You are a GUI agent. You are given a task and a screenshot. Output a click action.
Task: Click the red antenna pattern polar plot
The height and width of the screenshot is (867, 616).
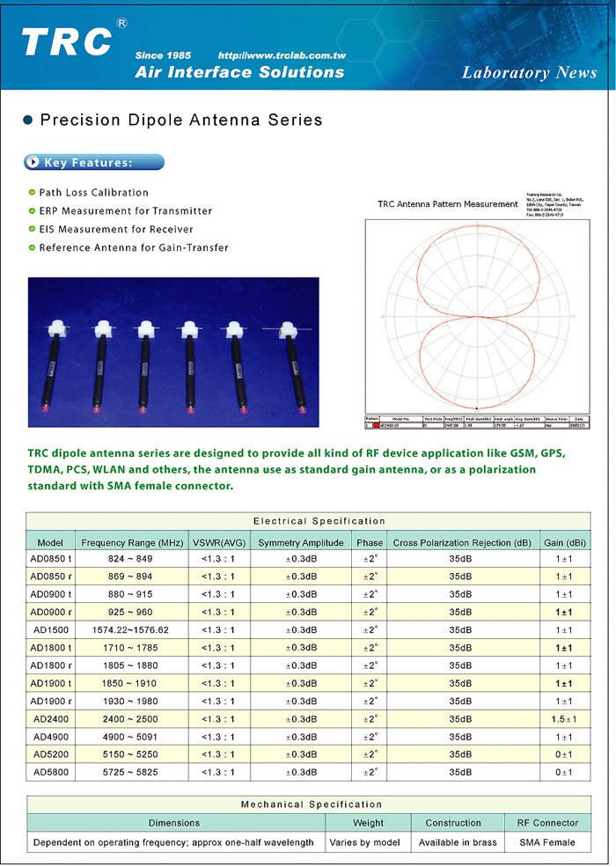coord(477,316)
